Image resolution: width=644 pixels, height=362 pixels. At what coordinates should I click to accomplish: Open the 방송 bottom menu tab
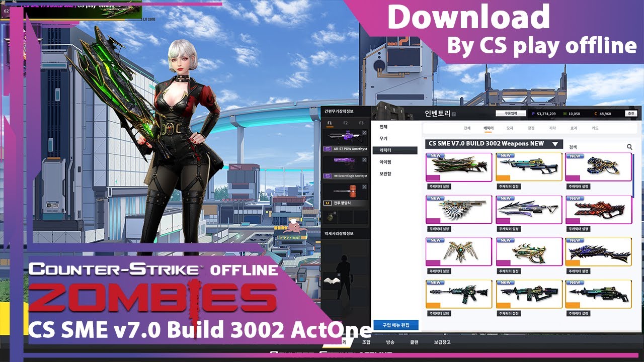click(390, 342)
